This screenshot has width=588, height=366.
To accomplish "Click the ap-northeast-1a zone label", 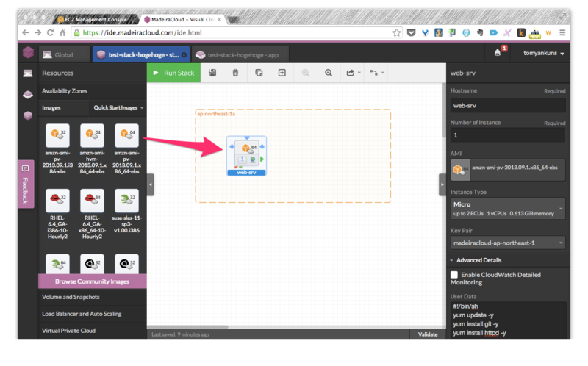I will point(216,114).
